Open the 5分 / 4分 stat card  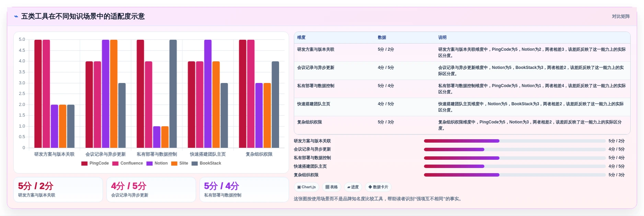244,190
